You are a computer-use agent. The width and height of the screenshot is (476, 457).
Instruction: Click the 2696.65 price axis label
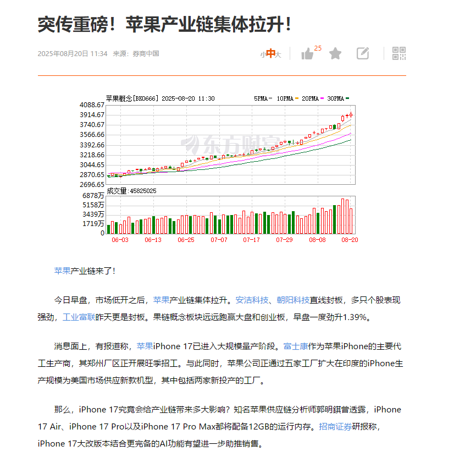pos(92,184)
